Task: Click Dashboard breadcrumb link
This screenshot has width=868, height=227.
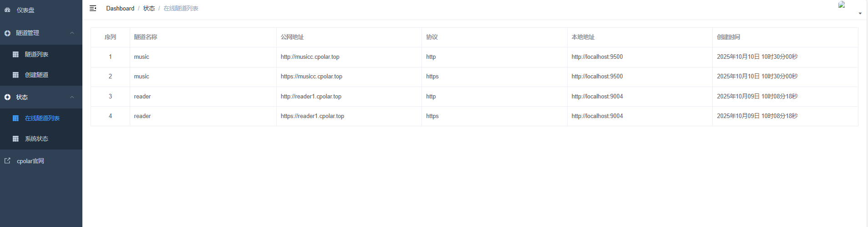Action: tap(120, 8)
